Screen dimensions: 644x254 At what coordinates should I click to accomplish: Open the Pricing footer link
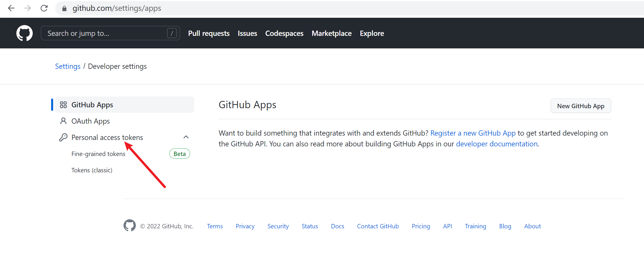click(x=421, y=226)
